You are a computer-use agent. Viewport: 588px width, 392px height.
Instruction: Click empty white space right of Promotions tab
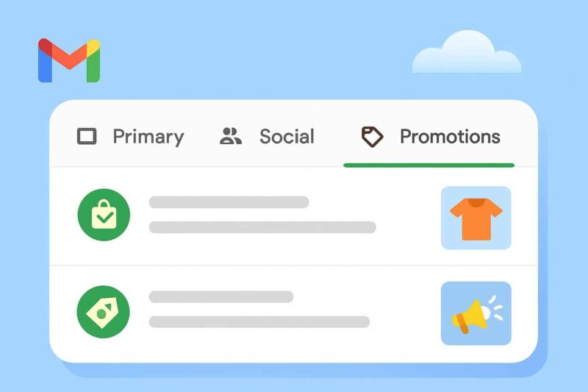tap(526, 137)
